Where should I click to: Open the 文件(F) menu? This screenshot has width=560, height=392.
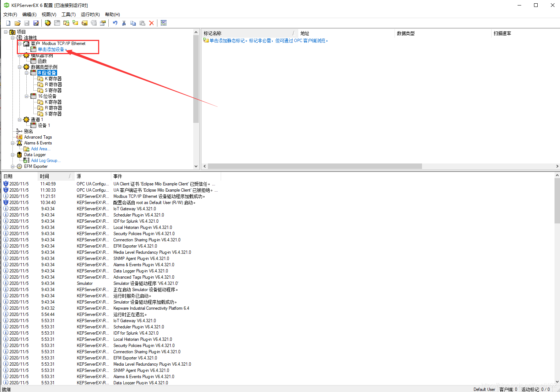pos(10,15)
